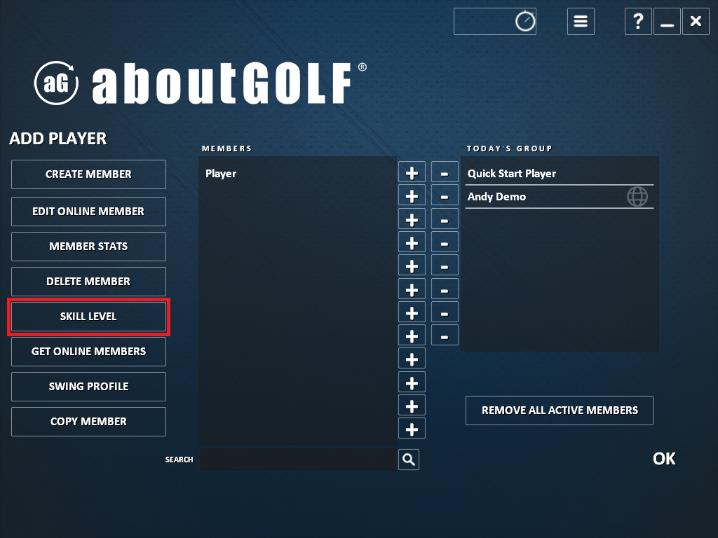
Task: Remove Andy Demo using its minus button
Action: click(444, 196)
